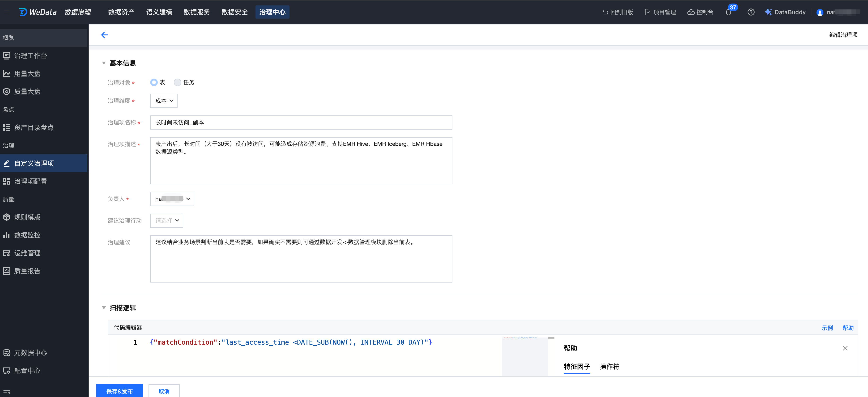Select the 任务 radio button
The image size is (868, 397).
[x=177, y=82]
